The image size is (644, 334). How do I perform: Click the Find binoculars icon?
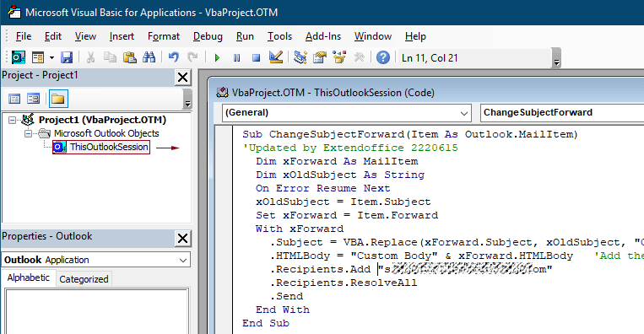coord(149,57)
